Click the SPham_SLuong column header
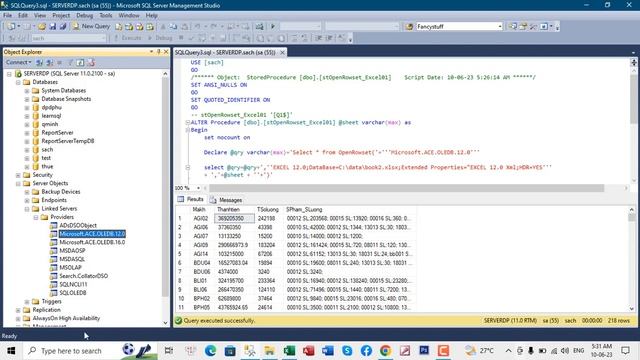640x360 pixels. 349,209
